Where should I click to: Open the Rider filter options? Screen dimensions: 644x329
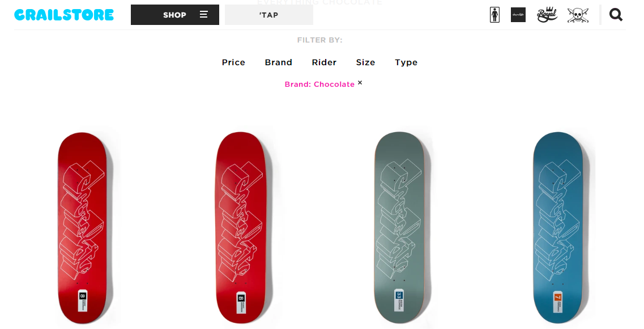click(324, 62)
